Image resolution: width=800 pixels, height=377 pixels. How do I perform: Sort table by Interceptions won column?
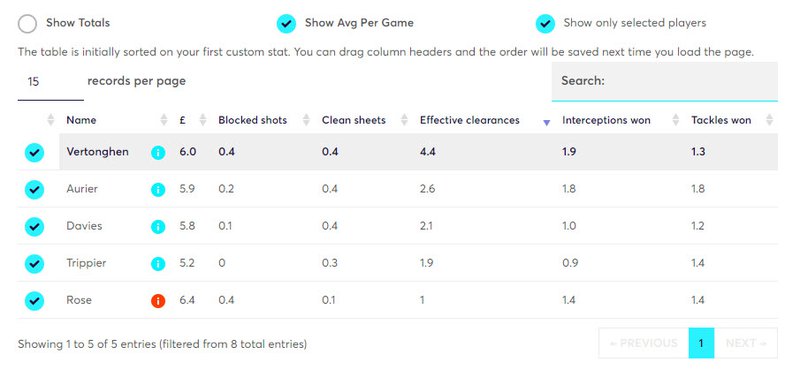[606, 120]
